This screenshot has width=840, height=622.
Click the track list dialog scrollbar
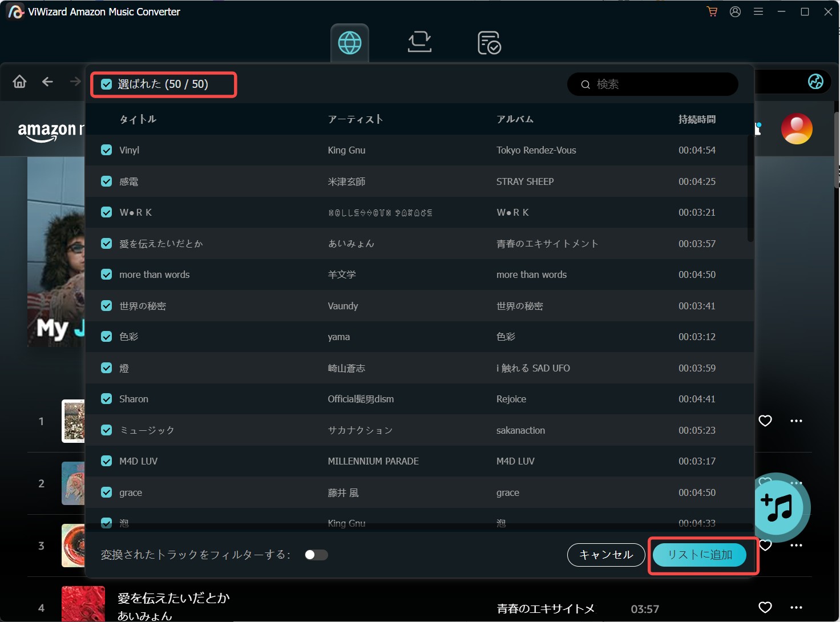750,188
